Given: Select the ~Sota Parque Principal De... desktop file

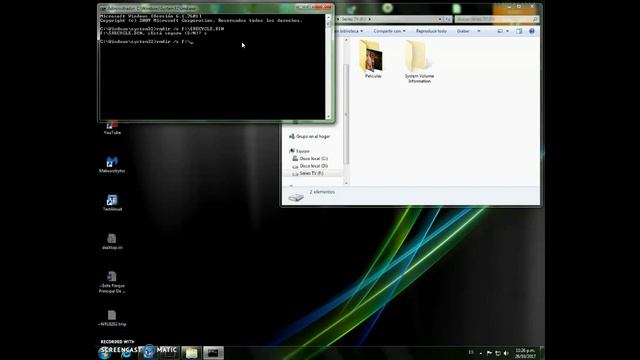Looking at the screenshot, I should [112, 282].
